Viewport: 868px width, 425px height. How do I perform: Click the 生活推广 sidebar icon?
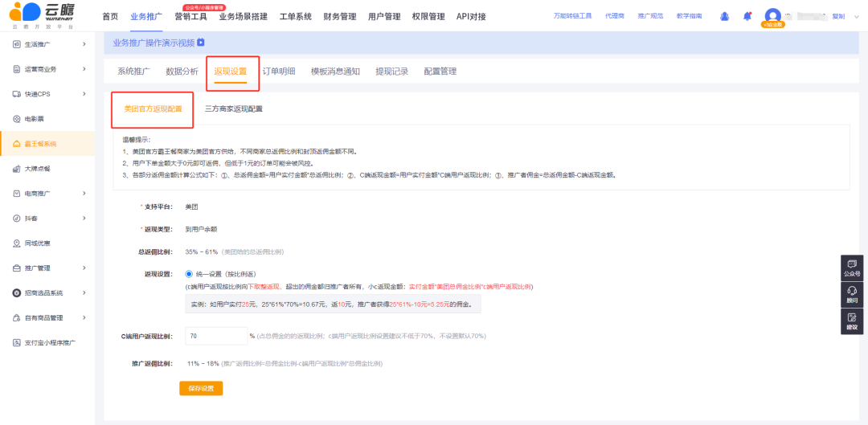tap(16, 44)
